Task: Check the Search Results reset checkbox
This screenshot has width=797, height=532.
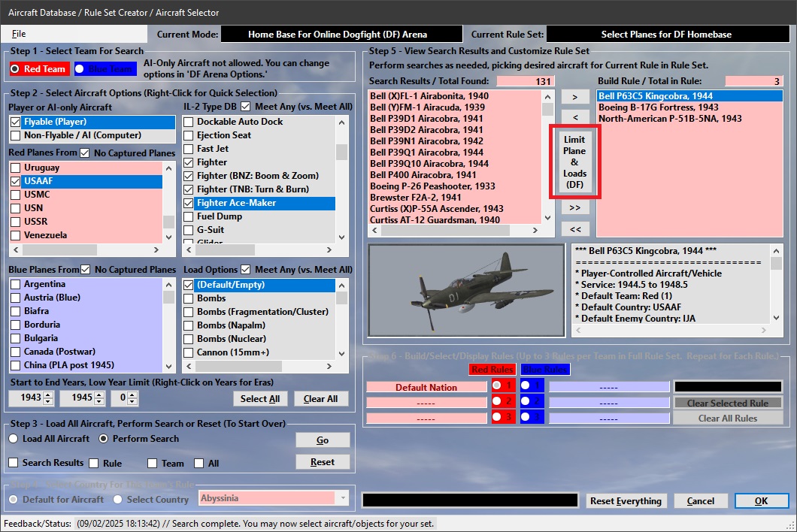Action: click(x=14, y=463)
